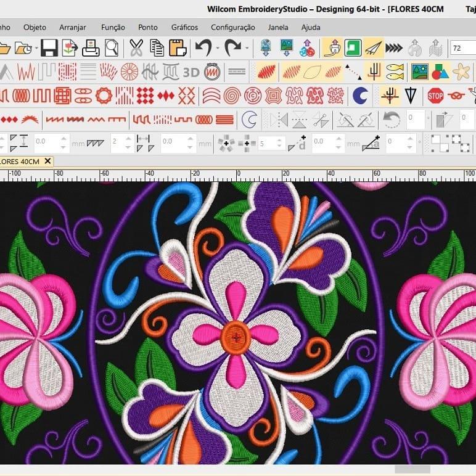Click the Print Preview magnifier icon
476x476 pixels.
pyautogui.click(x=111, y=48)
